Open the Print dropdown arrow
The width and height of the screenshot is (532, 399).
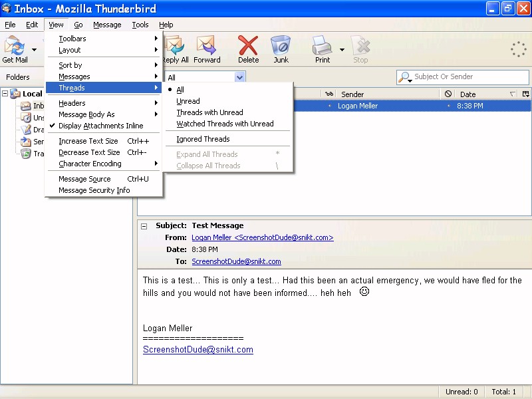(x=342, y=49)
